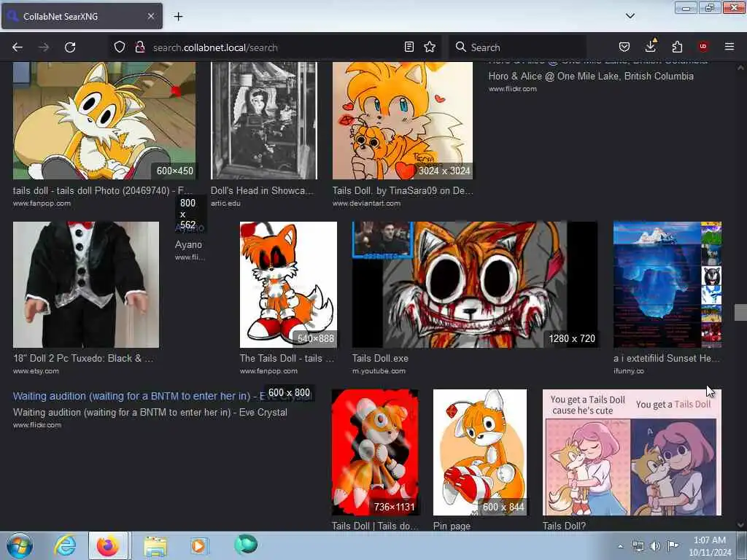Open the extensions puzzle icon
The image size is (747, 560).
[677, 47]
